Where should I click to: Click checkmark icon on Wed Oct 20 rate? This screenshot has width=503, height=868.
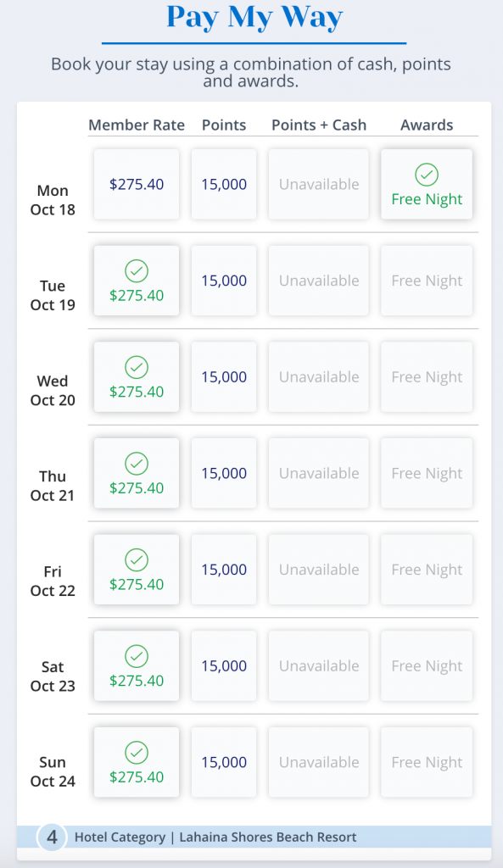[137, 367]
